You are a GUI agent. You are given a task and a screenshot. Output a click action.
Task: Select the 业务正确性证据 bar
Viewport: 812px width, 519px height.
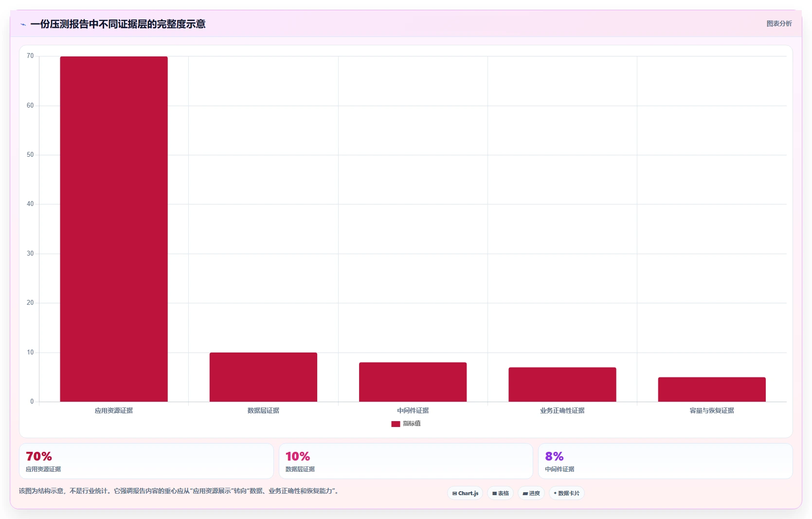point(562,384)
